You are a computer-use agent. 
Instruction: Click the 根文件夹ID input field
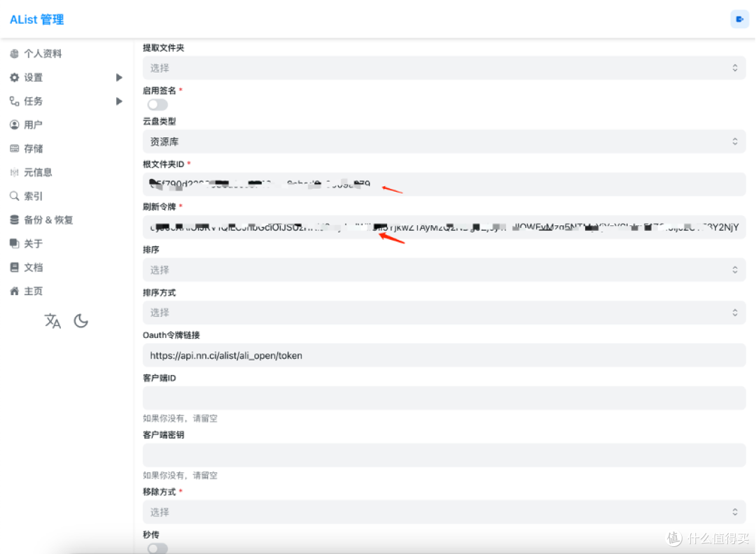point(444,184)
